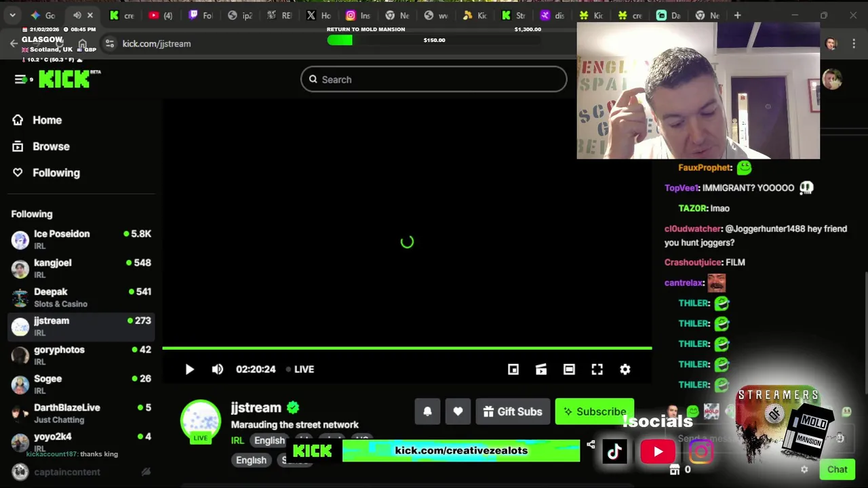Click the chat panel scrollbar

point(866,332)
